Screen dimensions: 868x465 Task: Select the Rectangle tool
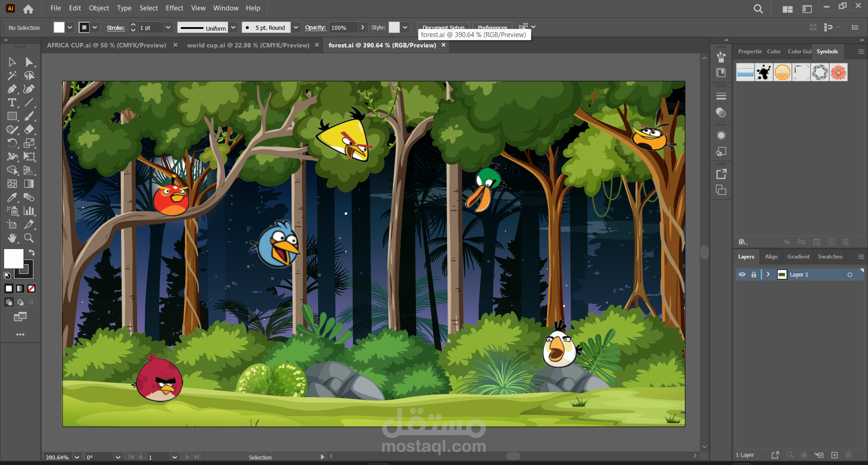pos(12,116)
